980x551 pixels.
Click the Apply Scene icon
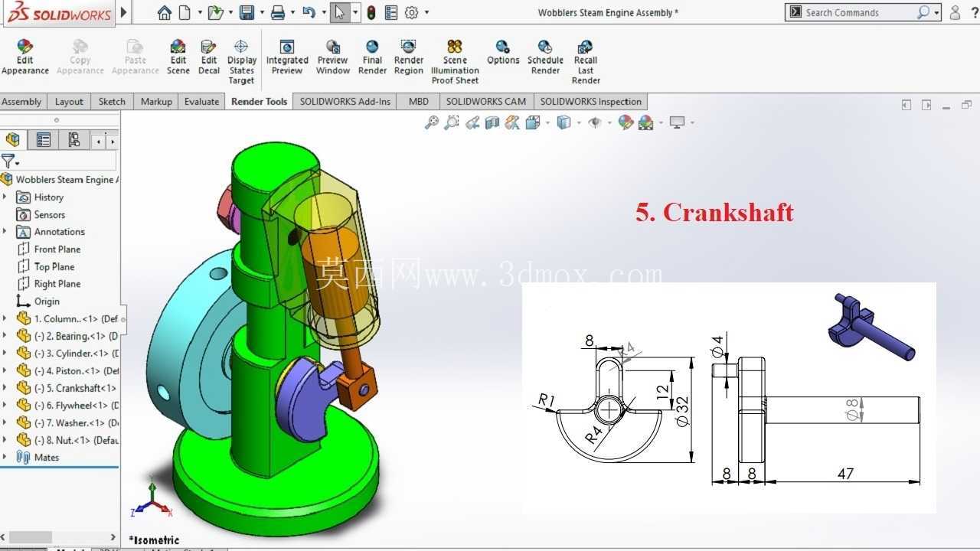[645, 122]
